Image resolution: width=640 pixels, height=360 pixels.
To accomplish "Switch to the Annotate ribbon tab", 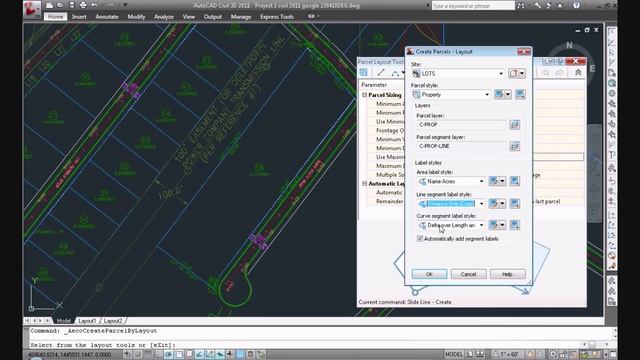I will tap(107, 17).
